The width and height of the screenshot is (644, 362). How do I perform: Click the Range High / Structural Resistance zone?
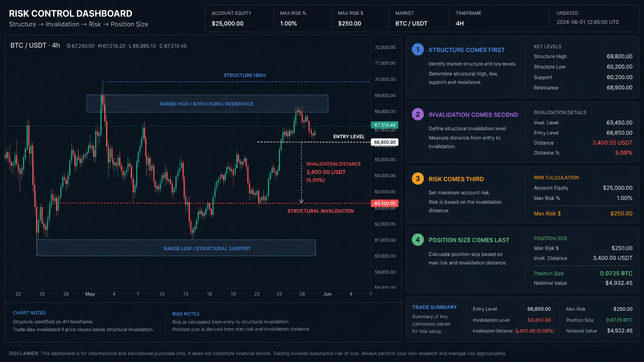click(x=207, y=103)
